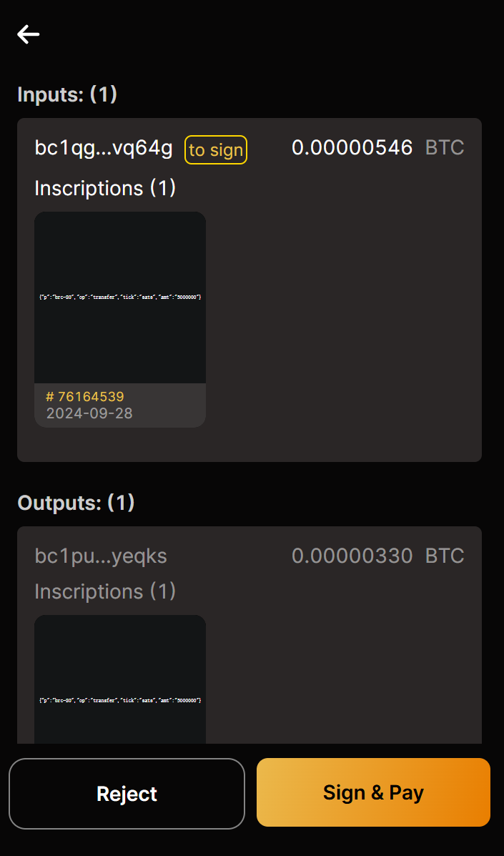
Task: Select output address bc1pu...yeqks
Action: click(x=101, y=556)
